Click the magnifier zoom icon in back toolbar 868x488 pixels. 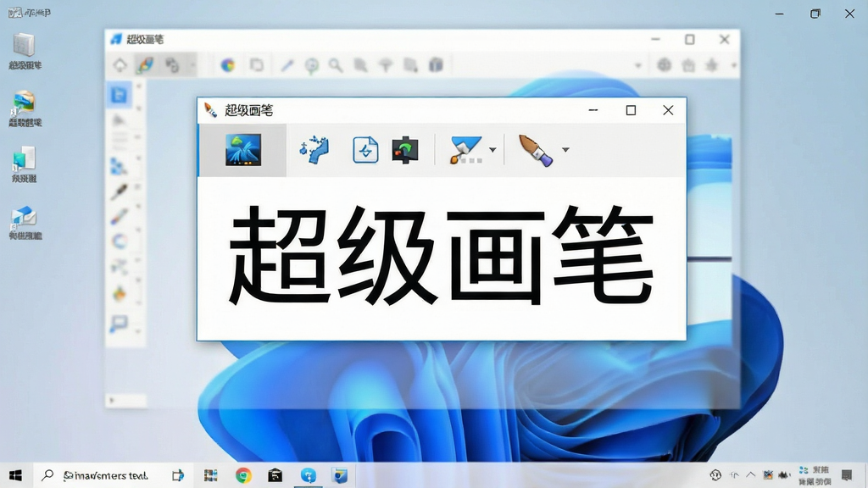click(336, 65)
